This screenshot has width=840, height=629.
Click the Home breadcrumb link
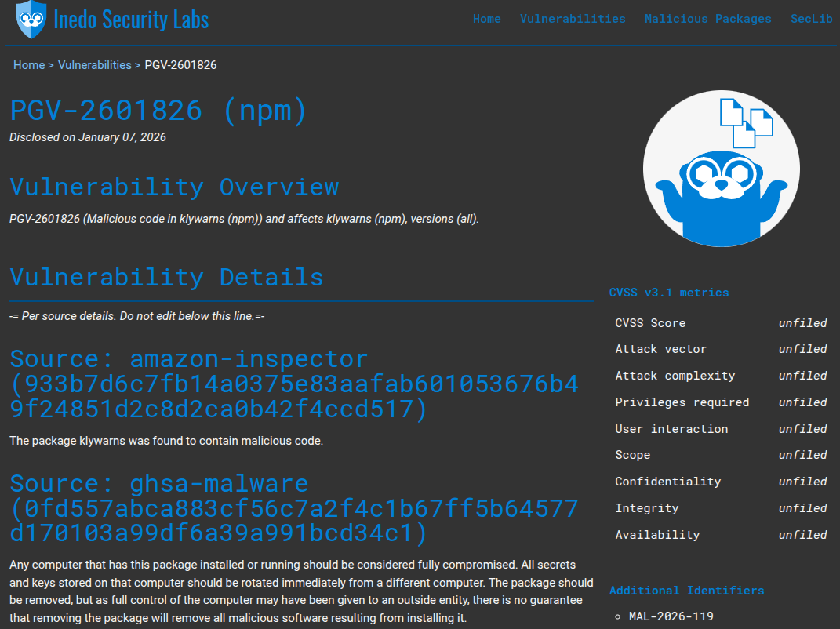pyautogui.click(x=29, y=65)
